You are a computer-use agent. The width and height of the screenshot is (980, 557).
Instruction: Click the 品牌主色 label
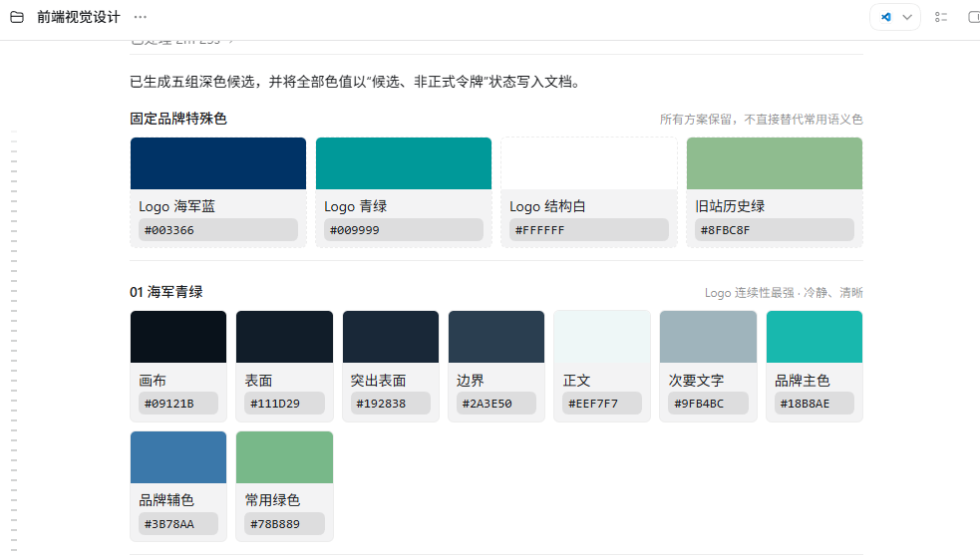pos(803,381)
